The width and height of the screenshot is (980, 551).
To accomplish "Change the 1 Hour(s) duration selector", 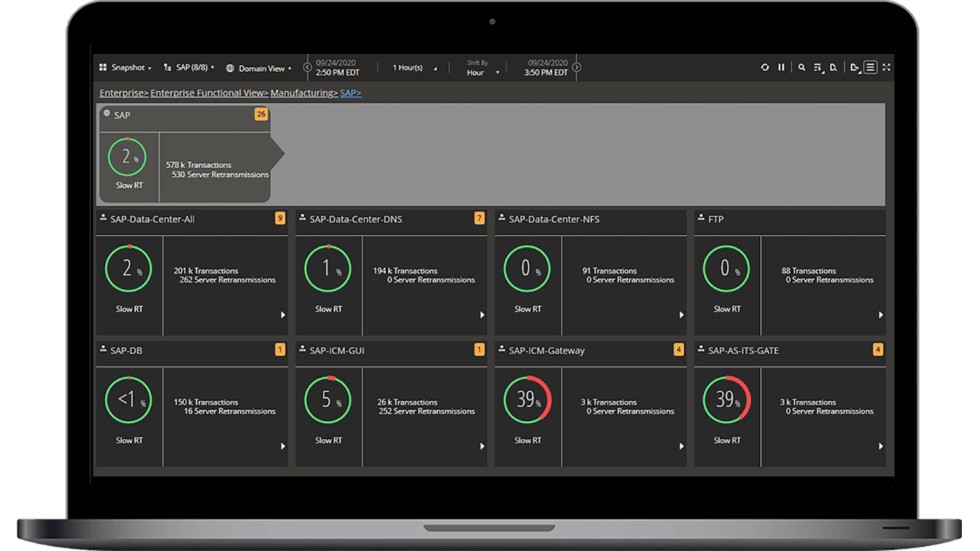I will pyautogui.click(x=415, y=68).
